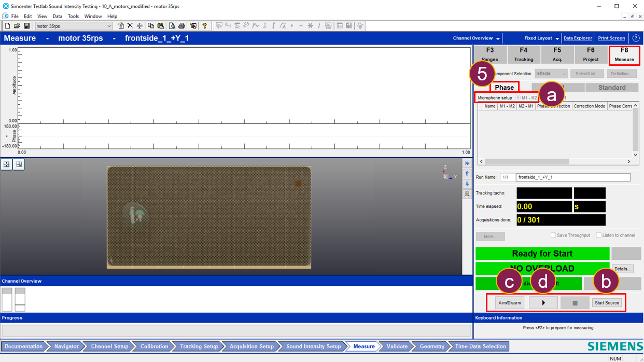Viewport: 644px width, 362px height.
Task: Open the Fixed Layout dropdown
Action: click(x=542, y=38)
